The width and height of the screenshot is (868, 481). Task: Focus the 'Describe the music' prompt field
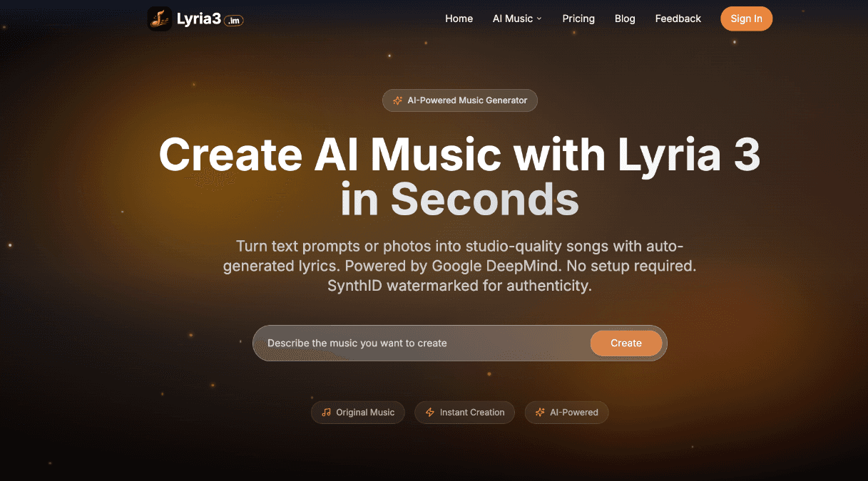click(421, 343)
